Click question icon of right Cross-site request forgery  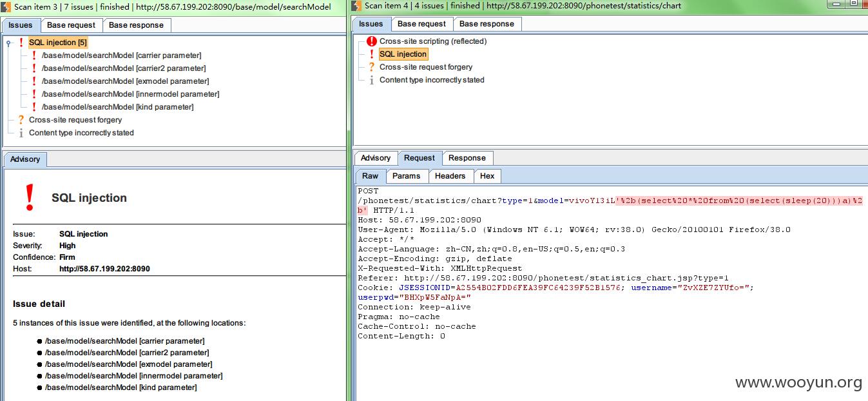pyautogui.click(x=371, y=67)
